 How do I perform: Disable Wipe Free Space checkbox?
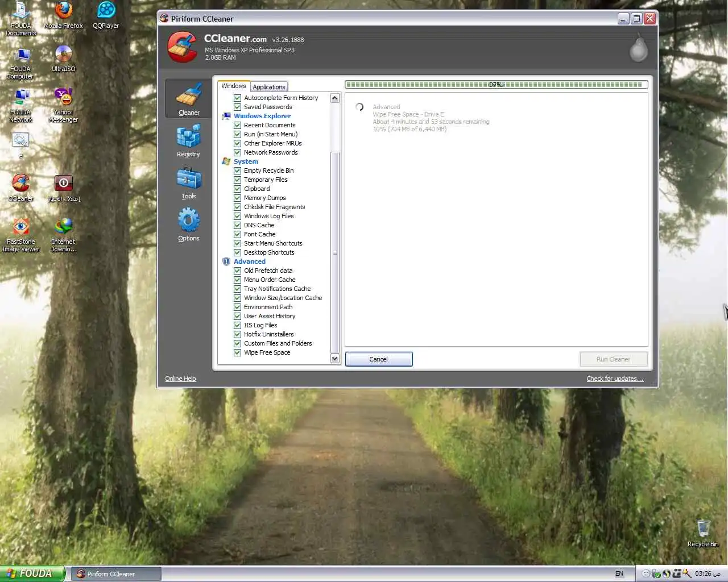(x=238, y=352)
